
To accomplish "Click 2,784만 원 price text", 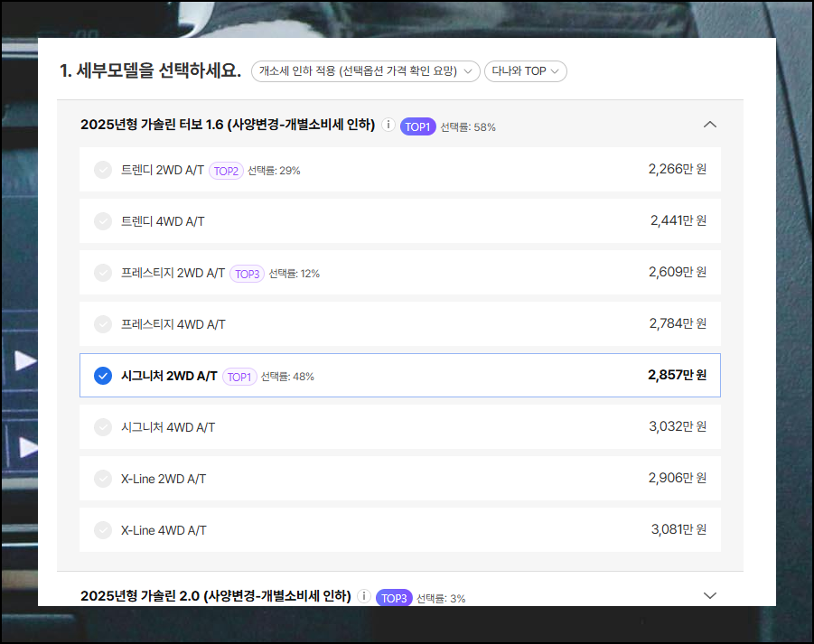I will click(678, 322).
